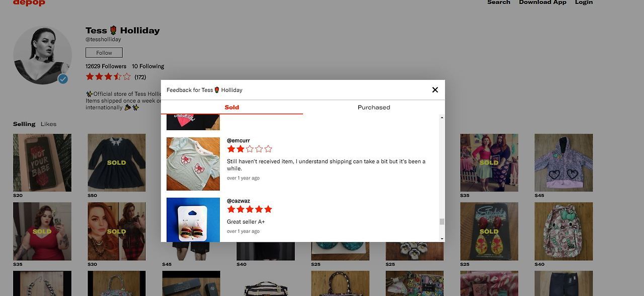Close the Feedback dialog with the X
Viewport: 644px width, 296px height.
[435, 90]
